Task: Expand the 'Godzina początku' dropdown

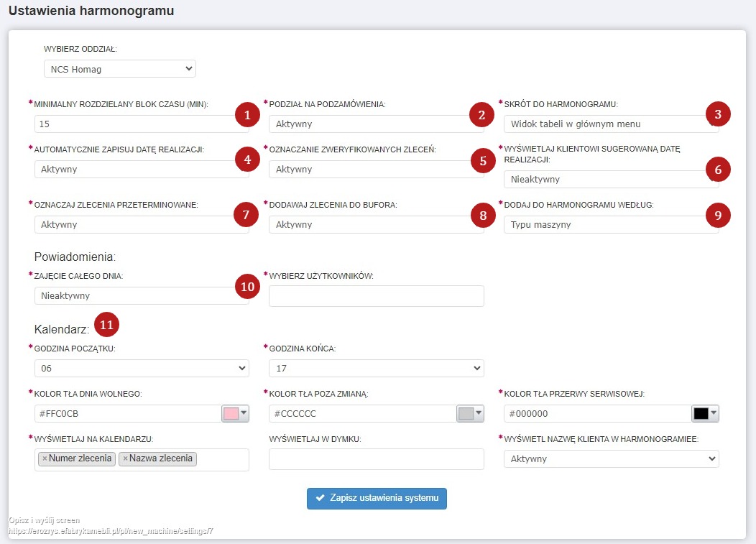Action: 142,368
